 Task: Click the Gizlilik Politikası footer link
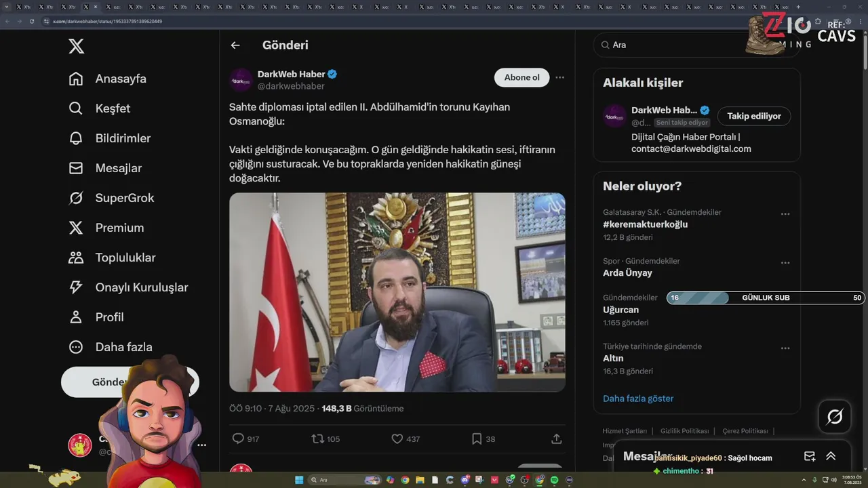tap(684, 431)
